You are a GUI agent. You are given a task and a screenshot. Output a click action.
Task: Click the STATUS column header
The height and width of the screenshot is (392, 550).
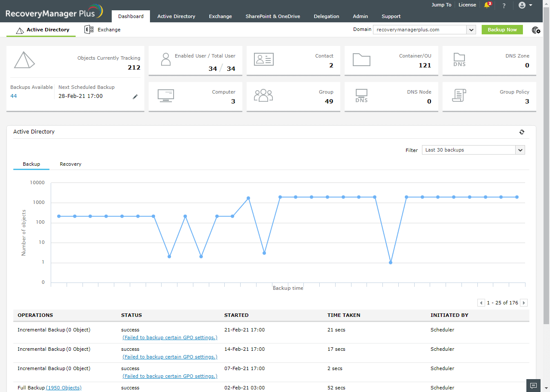131,315
